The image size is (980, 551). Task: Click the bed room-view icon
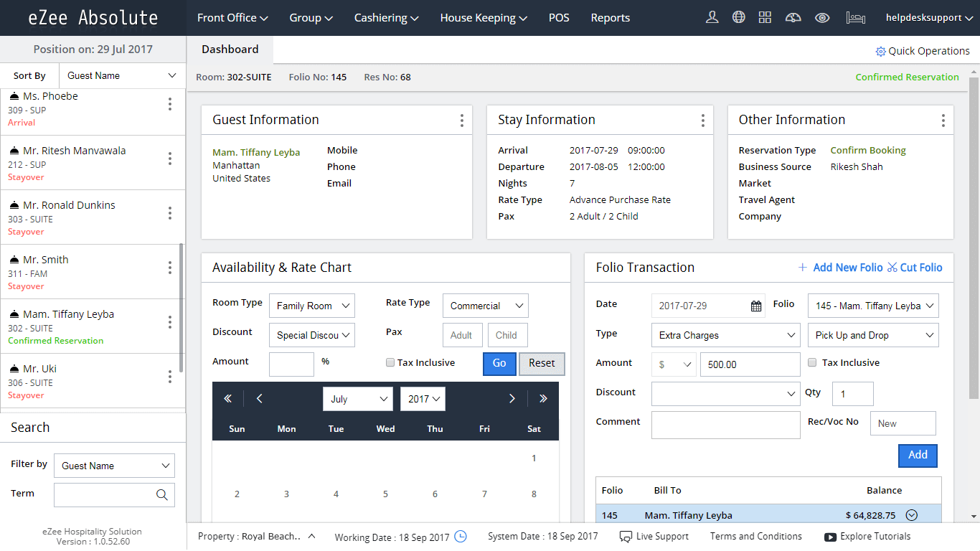click(x=855, y=17)
